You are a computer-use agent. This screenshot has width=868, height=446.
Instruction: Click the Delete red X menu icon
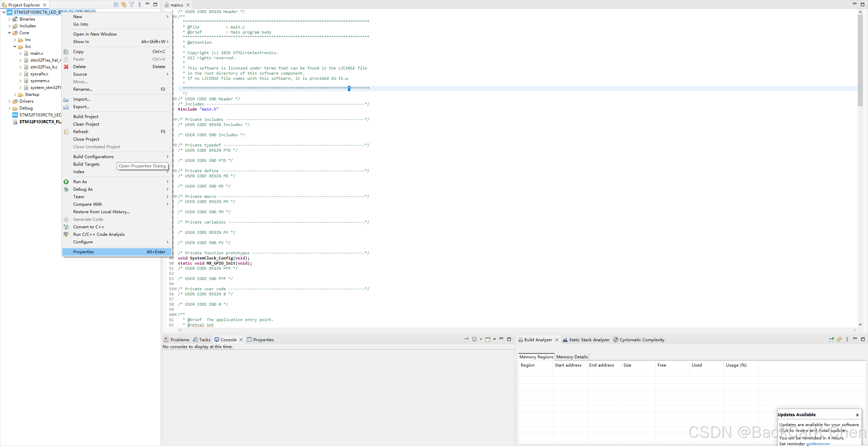(x=66, y=67)
